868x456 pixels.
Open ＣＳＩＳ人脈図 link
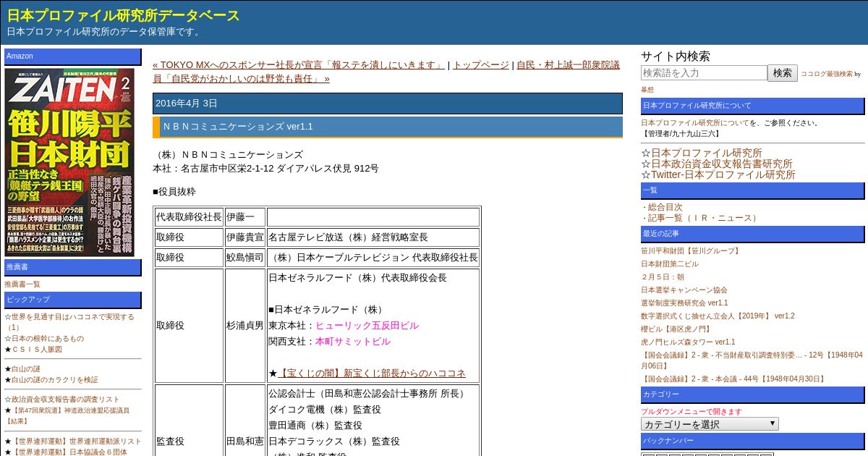[x=36, y=350]
